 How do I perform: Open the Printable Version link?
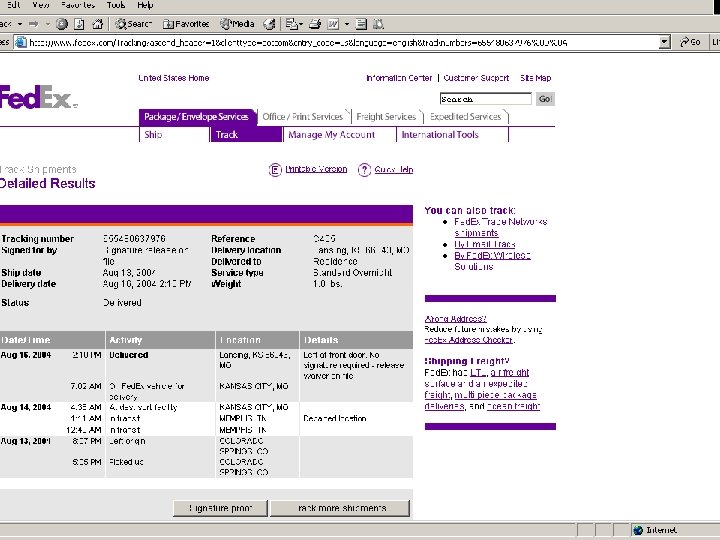(x=316, y=169)
